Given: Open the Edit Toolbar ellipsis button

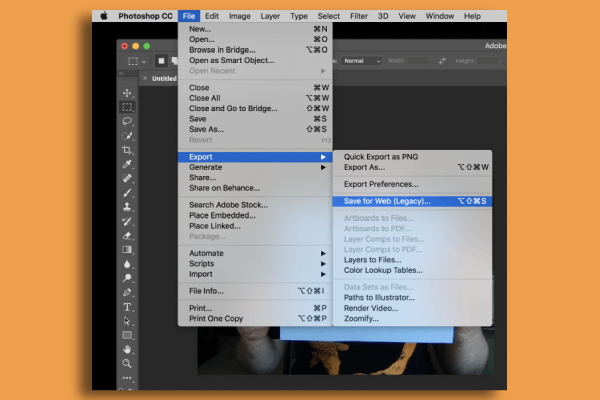Looking at the screenshot, I should click(x=127, y=378).
